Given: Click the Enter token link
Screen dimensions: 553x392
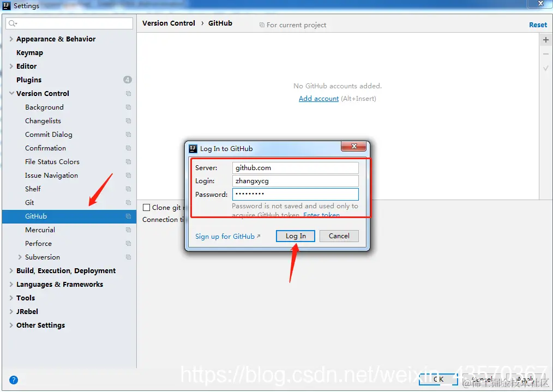Looking at the screenshot, I should click(x=322, y=215).
